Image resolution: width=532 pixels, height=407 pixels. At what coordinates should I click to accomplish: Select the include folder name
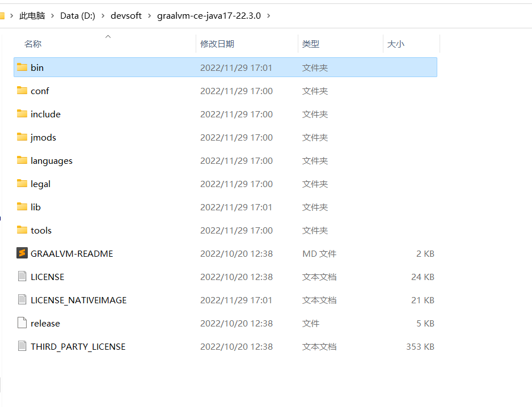(45, 114)
